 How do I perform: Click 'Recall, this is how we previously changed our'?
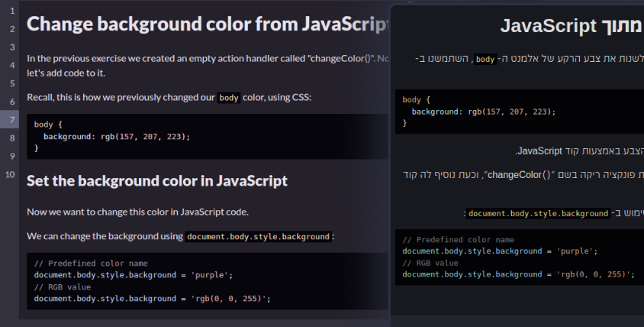(x=121, y=98)
